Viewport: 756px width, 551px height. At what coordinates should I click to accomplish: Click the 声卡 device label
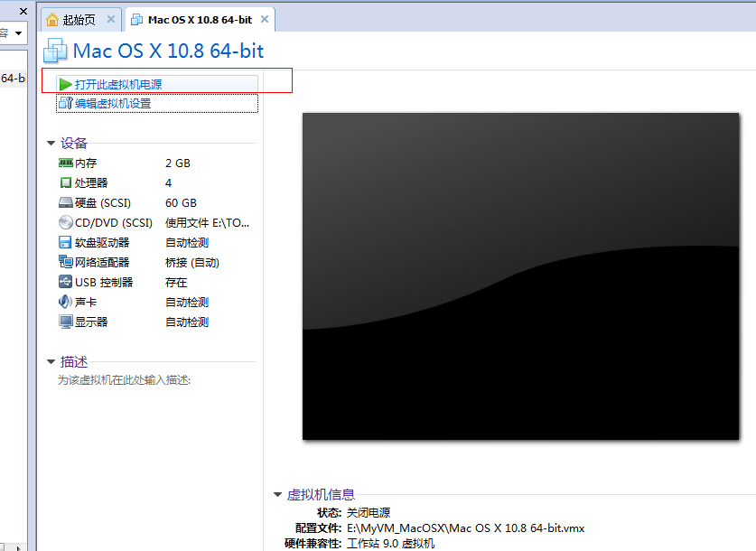86,302
